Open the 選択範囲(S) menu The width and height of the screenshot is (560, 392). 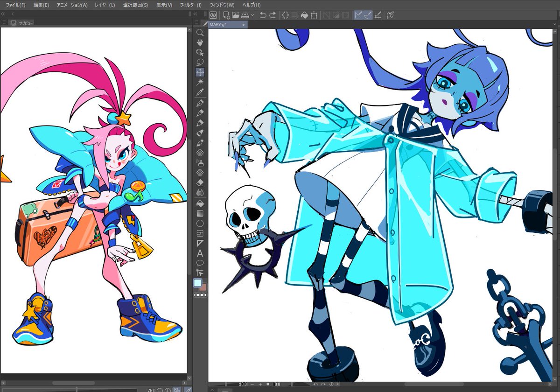(x=135, y=5)
